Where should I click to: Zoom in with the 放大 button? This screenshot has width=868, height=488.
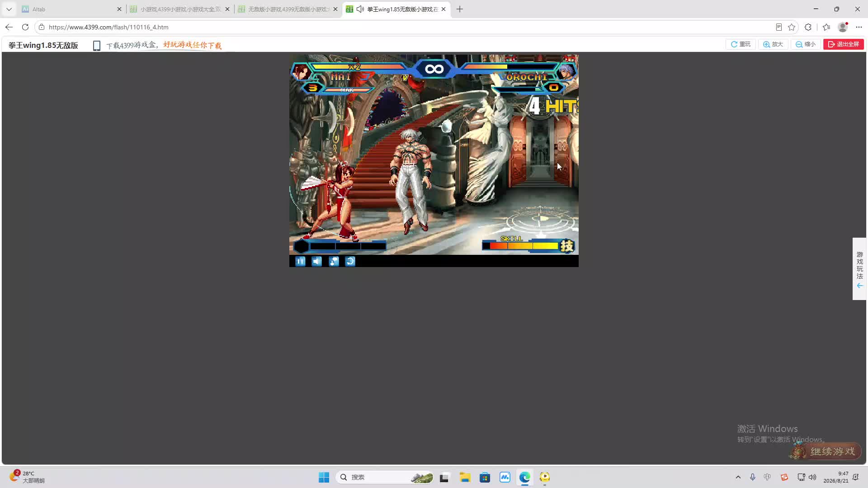pyautogui.click(x=773, y=44)
